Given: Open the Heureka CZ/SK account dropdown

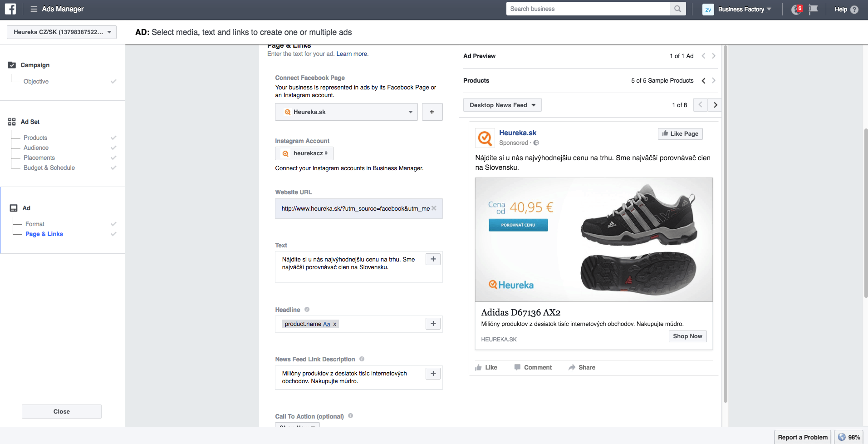Looking at the screenshot, I should 62,32.
